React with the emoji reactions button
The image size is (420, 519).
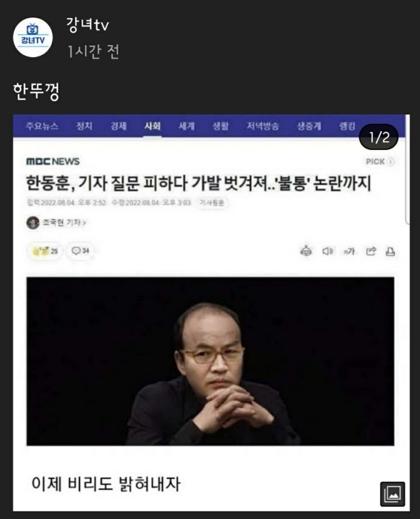point(45,251)
